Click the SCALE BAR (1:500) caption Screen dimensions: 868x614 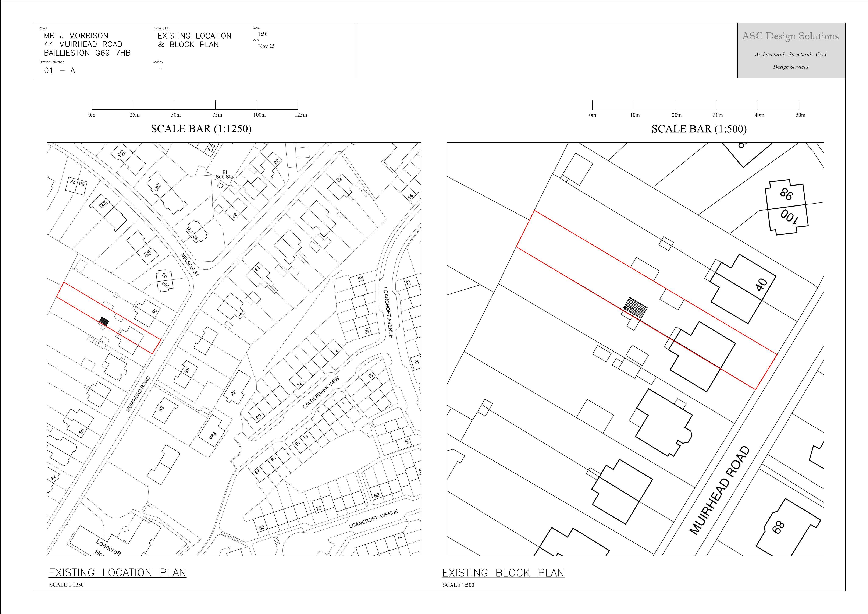(699, 129)
